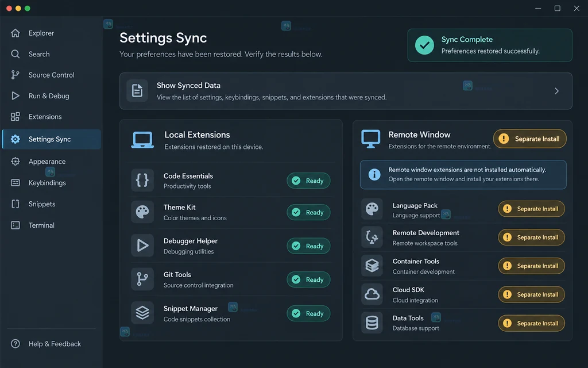Click "Remote workspace tools" text

pyautogui.click(x=425, y=243)
